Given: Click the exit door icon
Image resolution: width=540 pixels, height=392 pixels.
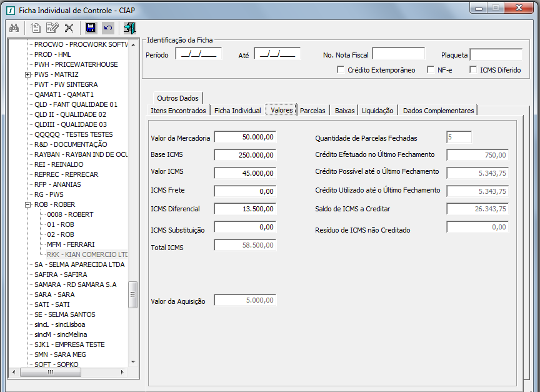Looking at the screenshot, I should pyautogui.click(x=129, y=28).
